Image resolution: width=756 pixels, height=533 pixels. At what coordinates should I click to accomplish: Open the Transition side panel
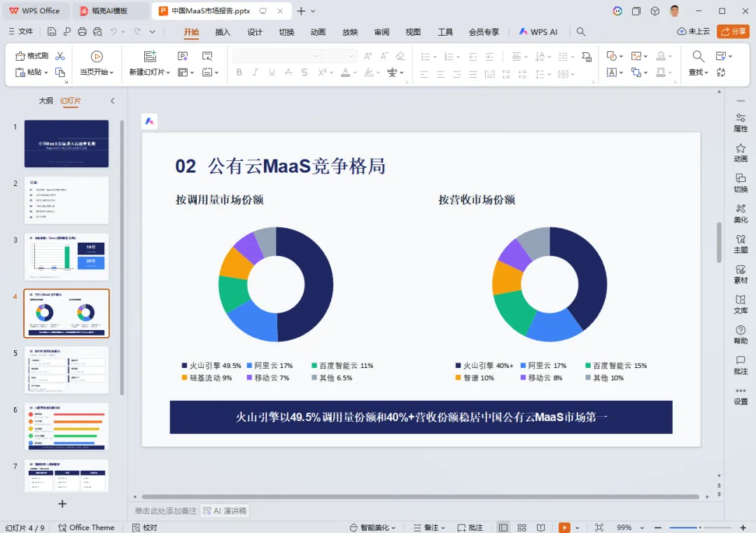(741, 183)
